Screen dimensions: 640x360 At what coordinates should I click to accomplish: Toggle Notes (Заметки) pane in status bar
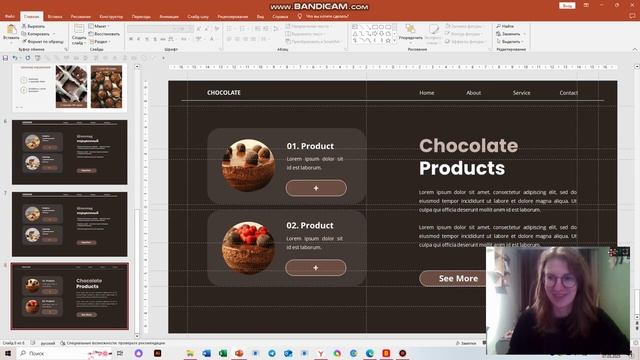click(466, 343)
